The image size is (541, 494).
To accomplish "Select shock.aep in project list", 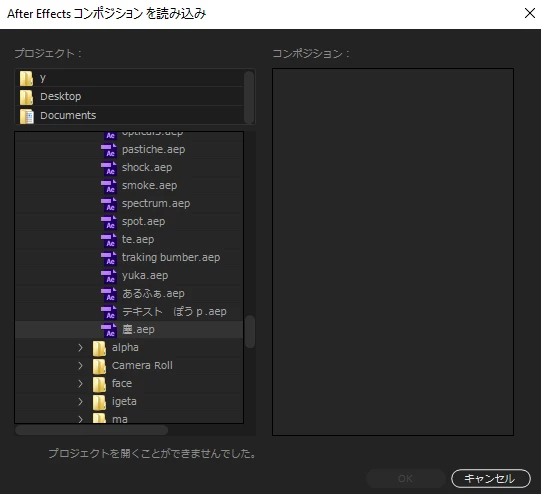I will pyautogui.click(x=147, y=167).
